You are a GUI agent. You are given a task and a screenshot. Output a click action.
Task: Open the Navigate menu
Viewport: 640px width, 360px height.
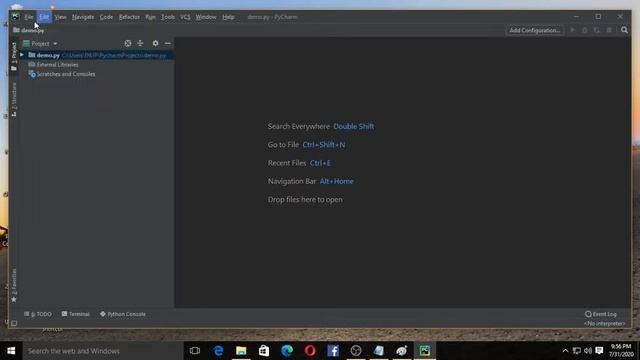click(x=83, y=17)
